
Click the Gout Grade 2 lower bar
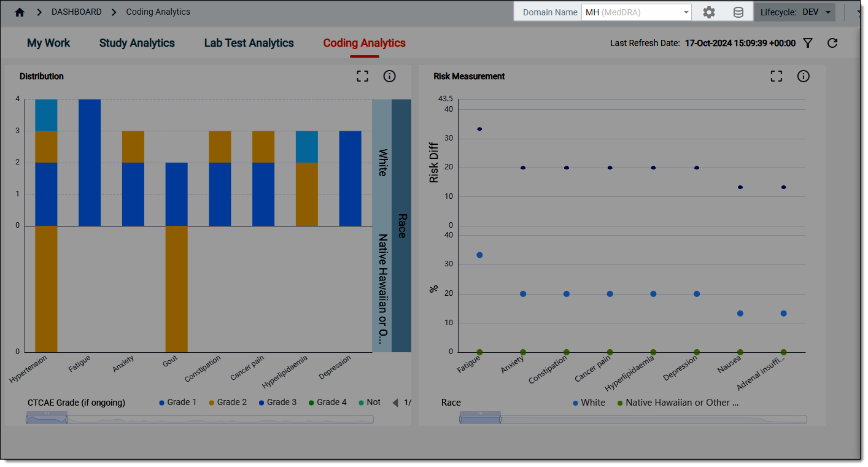176,288
